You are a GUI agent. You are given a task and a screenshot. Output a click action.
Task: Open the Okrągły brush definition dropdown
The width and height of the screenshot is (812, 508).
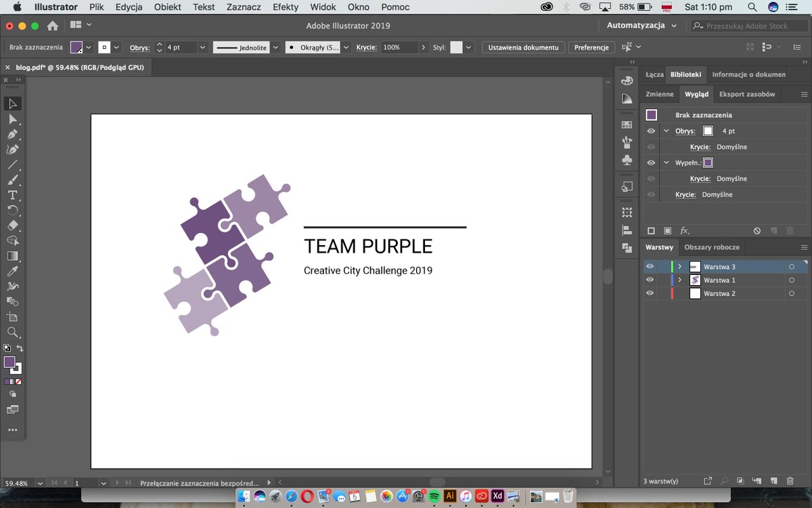tap(346, 47)
